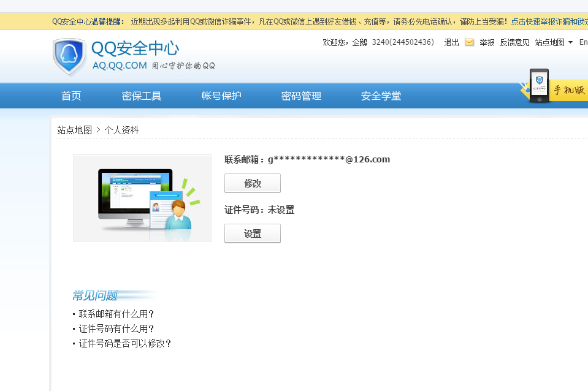Click the 常见问题 section heading
Viewport: 588px width, 391px height.
[95, 295]
